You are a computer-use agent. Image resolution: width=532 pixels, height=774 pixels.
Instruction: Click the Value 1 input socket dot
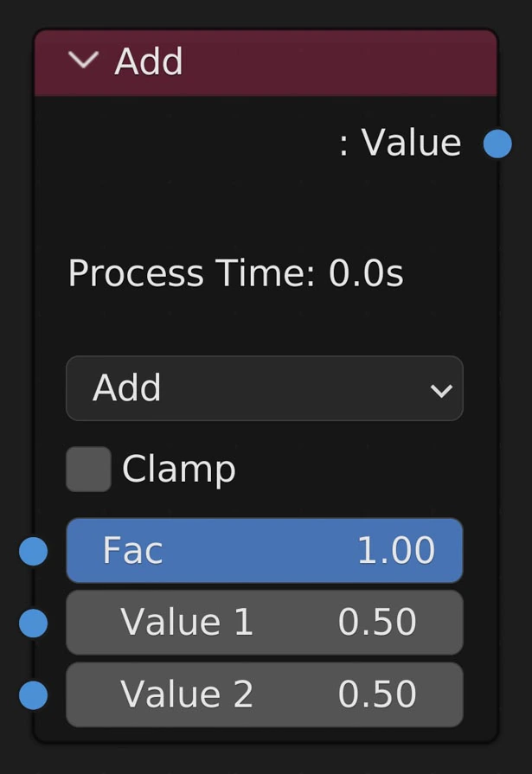[33, 623]
